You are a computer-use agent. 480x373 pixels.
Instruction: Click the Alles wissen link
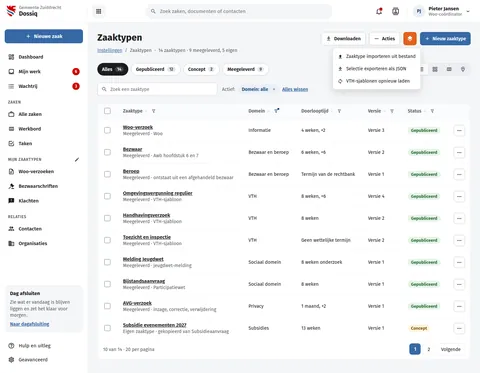click(x=295, y=89)
